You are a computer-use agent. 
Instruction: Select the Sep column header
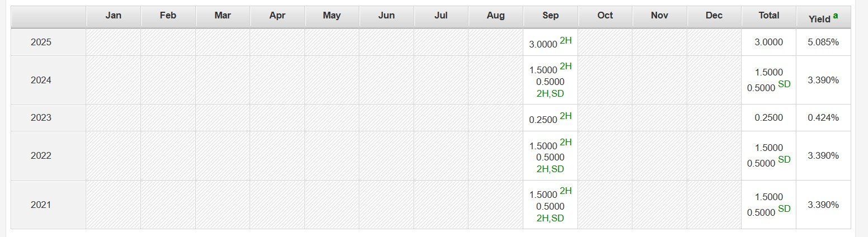[x=551, y=16]
